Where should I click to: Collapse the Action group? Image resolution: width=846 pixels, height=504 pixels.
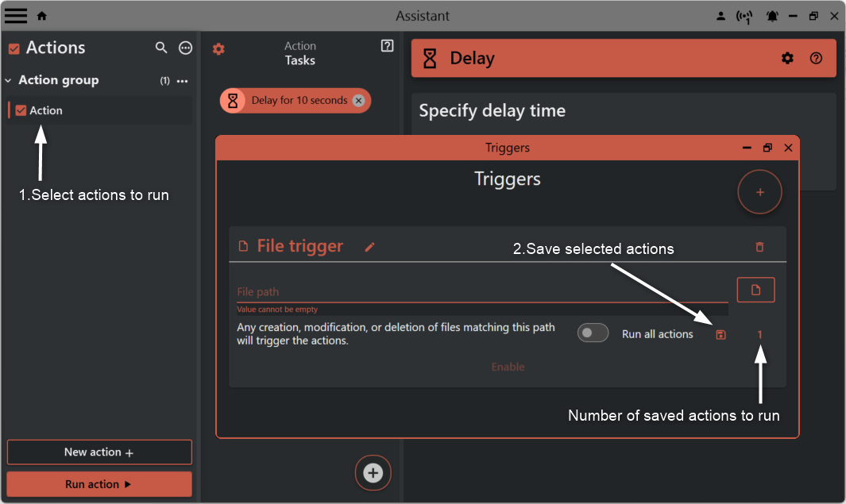tap(8, 80)
